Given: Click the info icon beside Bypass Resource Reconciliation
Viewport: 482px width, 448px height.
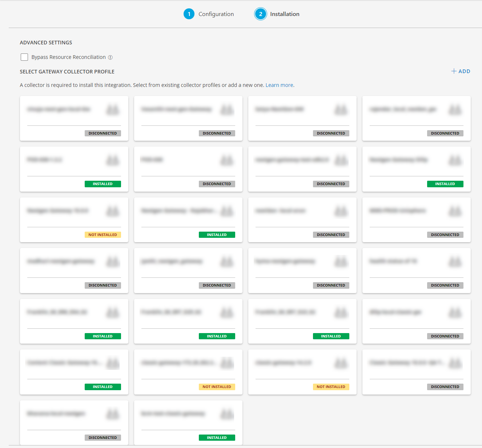Looking at the screenshot, I should [111, 57].
